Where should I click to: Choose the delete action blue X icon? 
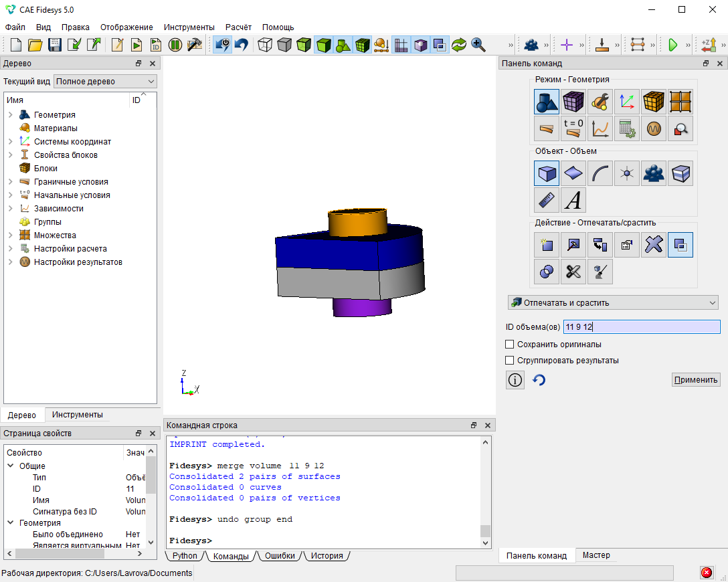654,245
